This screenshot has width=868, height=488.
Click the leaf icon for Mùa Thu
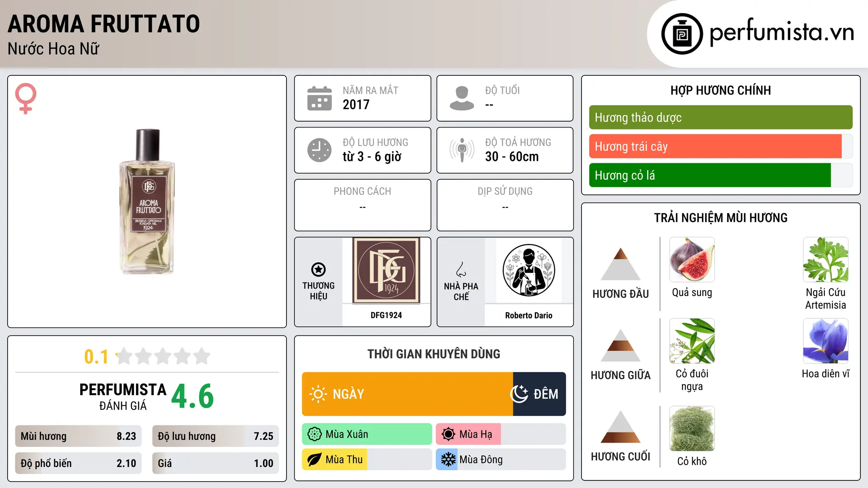314,460
